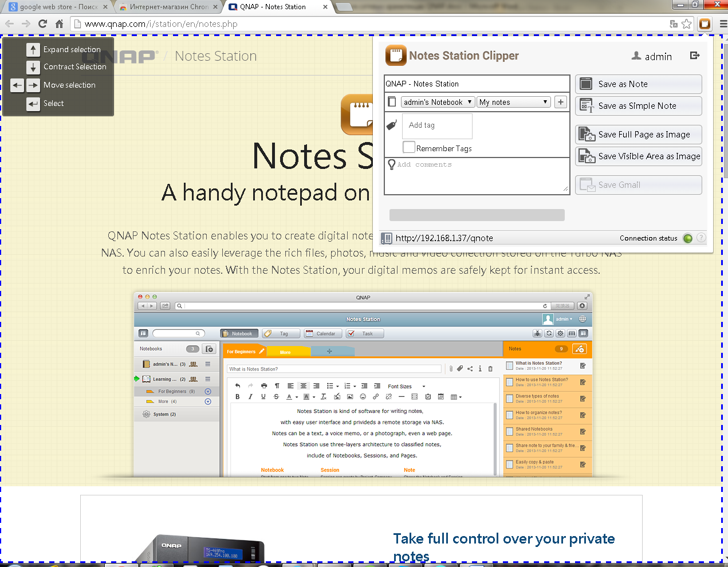Viewport: 728px width, 567px height.
Task: Close the Интернет-магазин Chrome tab
Action: click(216, 7)
